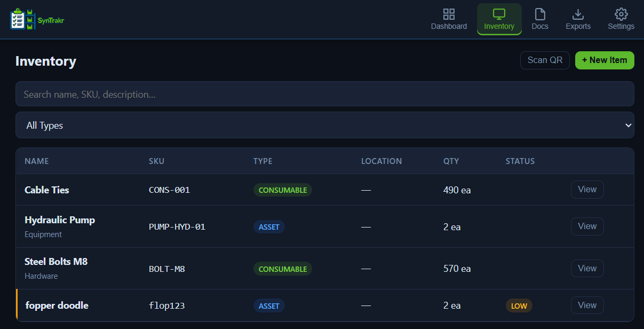The image size is (644, 329).
Task: Click the ASSET badge for fopper doodle
Action: pos(269,306)
